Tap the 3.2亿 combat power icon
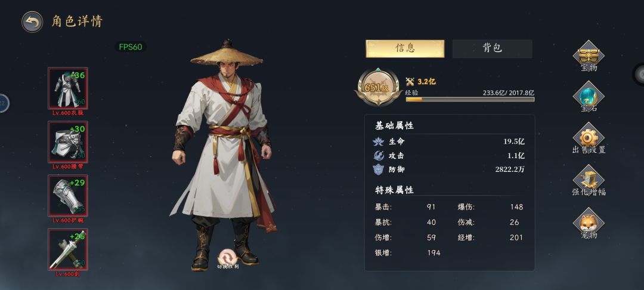The height and width of the screenshot is (290, 644). pos(410,81)
